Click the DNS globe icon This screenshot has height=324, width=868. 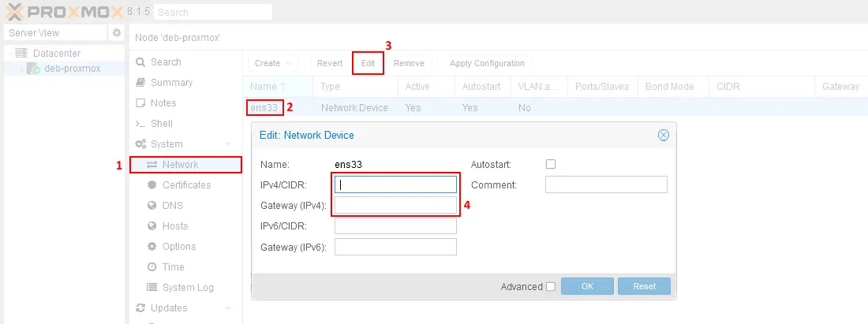152,205
